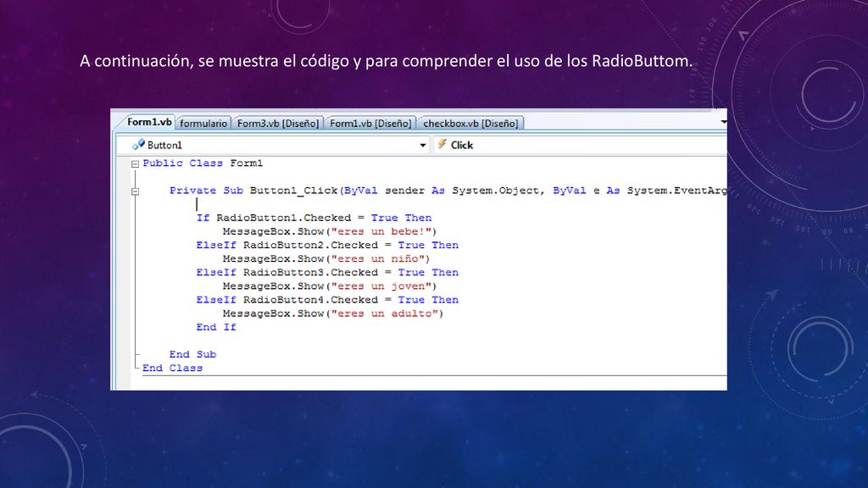Switch to the Form1.vb code tab
868x488 pixels.
(148, 122)
